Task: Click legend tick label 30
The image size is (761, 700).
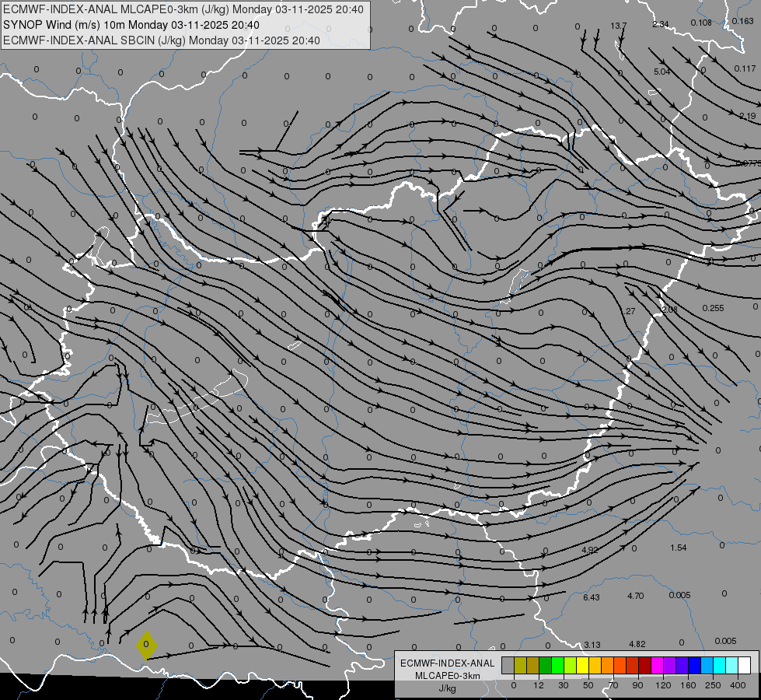Action: pyautogui.click(x=563, y=685)
